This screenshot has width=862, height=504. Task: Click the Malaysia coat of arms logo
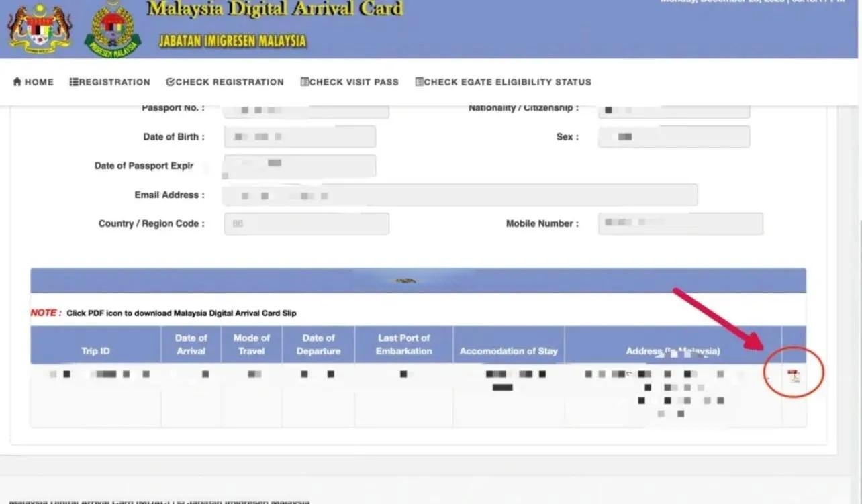point(40,28)
